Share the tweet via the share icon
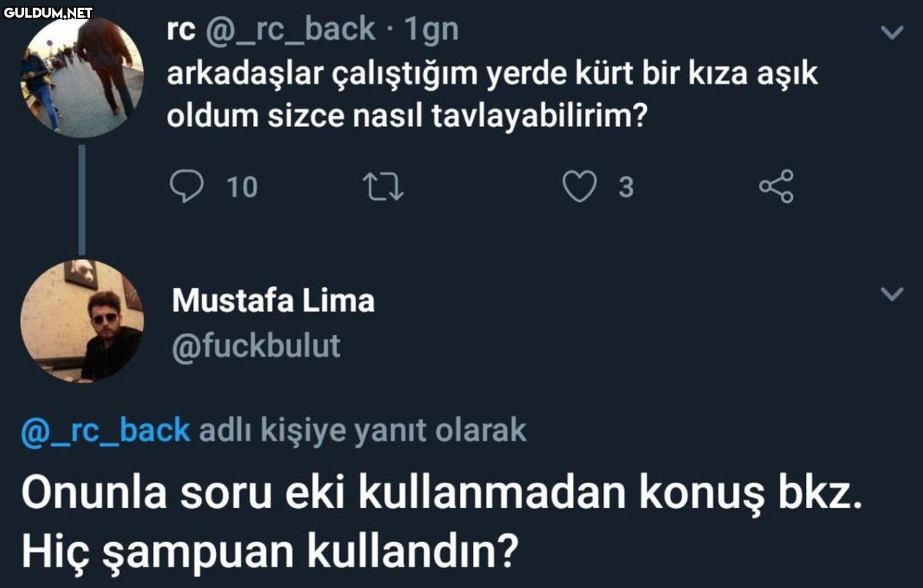The width and height of the screenshot is (923, 588). click(776, 188)
